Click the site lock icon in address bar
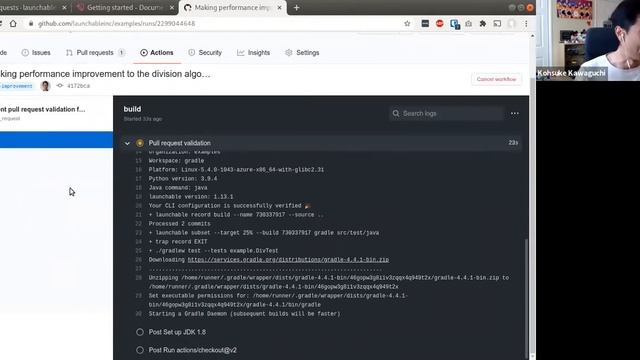The image size is (640, 360). coord(31,24)
